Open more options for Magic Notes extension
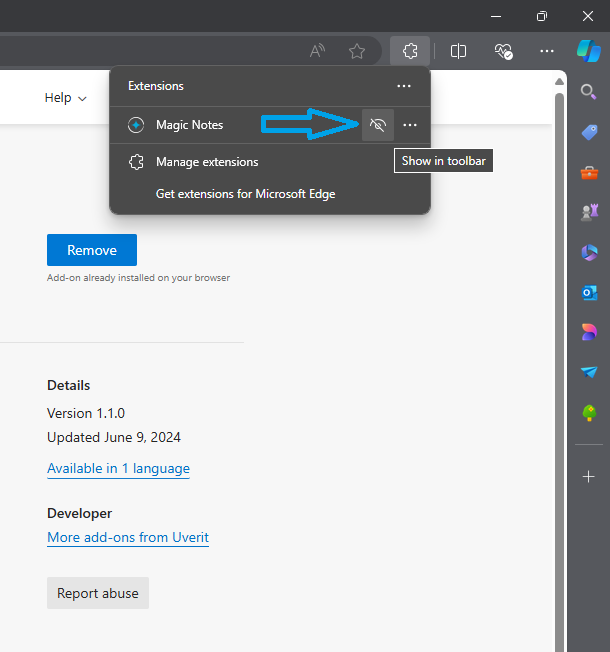610x652 pixels. 410,125
